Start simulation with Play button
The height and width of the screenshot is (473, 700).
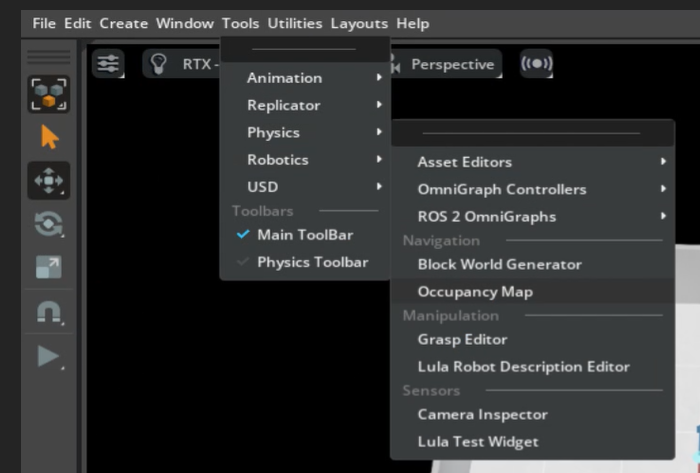click(x=49, y=357)
